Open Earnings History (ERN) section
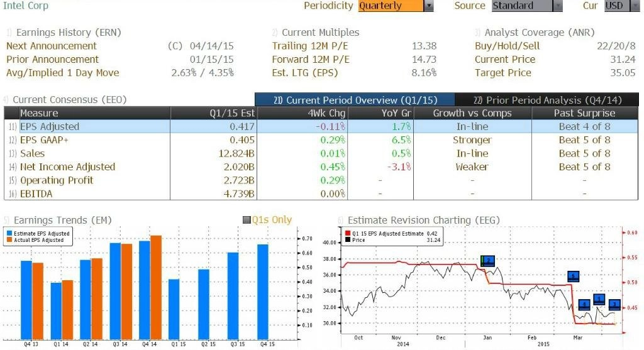This screenshot has height=350, width=644. click(68, 33)
